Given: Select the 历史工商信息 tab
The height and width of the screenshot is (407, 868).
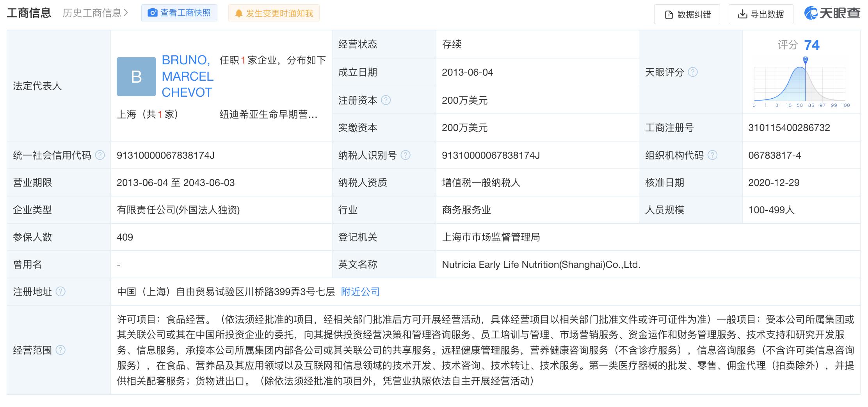Looking at the screenshot, I should coord(91,12).
